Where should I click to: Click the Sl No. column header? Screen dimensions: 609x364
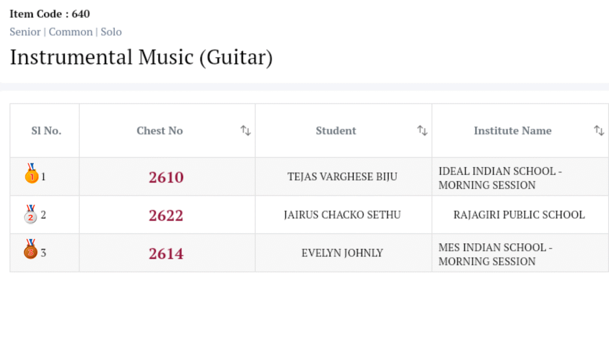coord(46,131)
